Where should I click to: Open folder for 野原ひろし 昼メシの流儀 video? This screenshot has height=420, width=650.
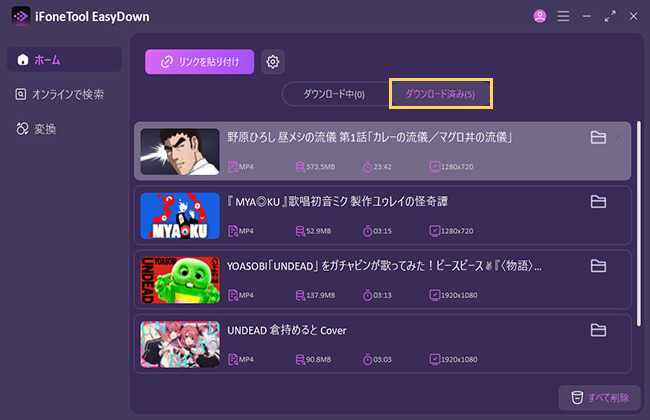click(598, 137)
